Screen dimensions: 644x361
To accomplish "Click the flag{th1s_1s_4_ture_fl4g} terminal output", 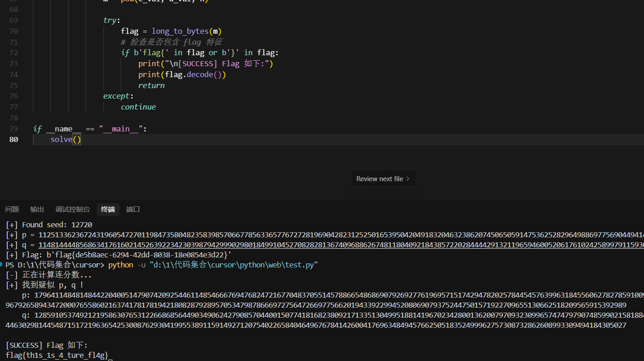I will click(x=57, y=355).
